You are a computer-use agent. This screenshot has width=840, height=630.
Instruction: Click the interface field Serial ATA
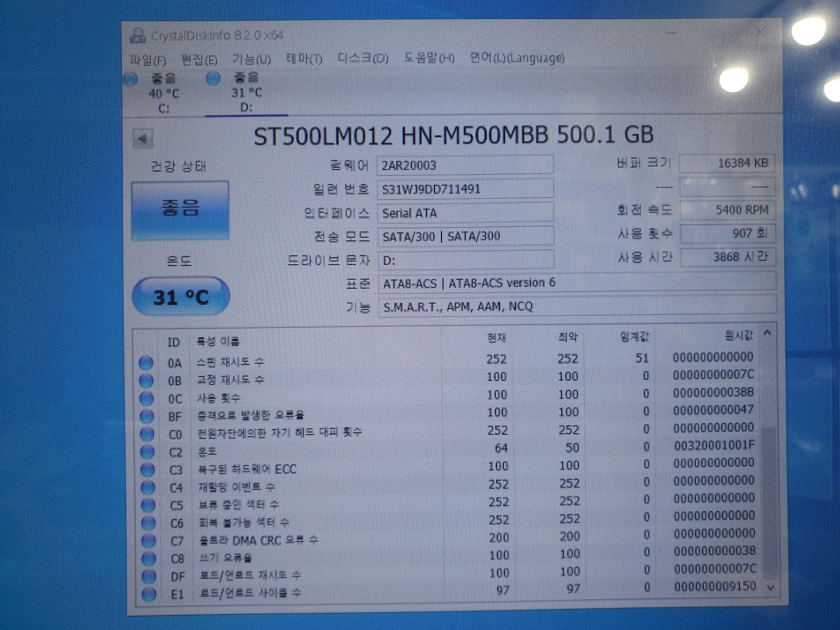point(466,213)
